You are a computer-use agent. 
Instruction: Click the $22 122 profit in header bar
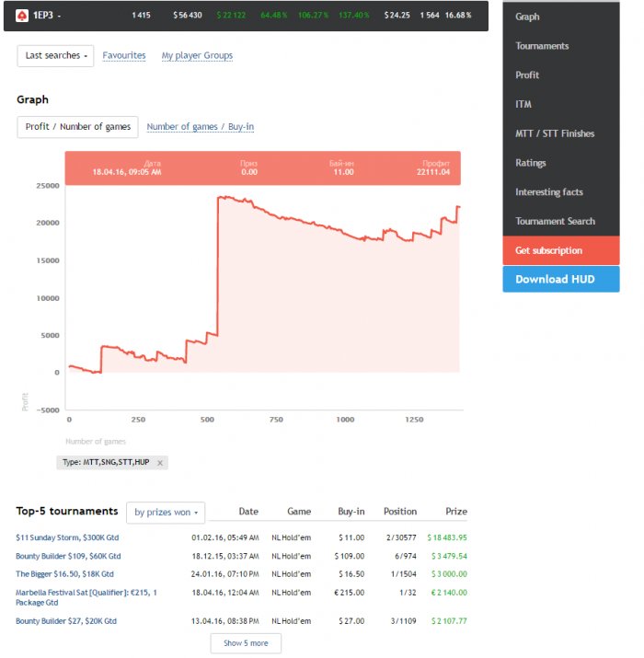coord(231,15)
